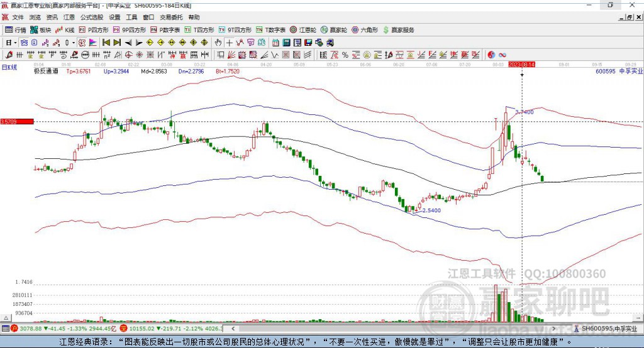Click the infinity symbol icon

502,55
